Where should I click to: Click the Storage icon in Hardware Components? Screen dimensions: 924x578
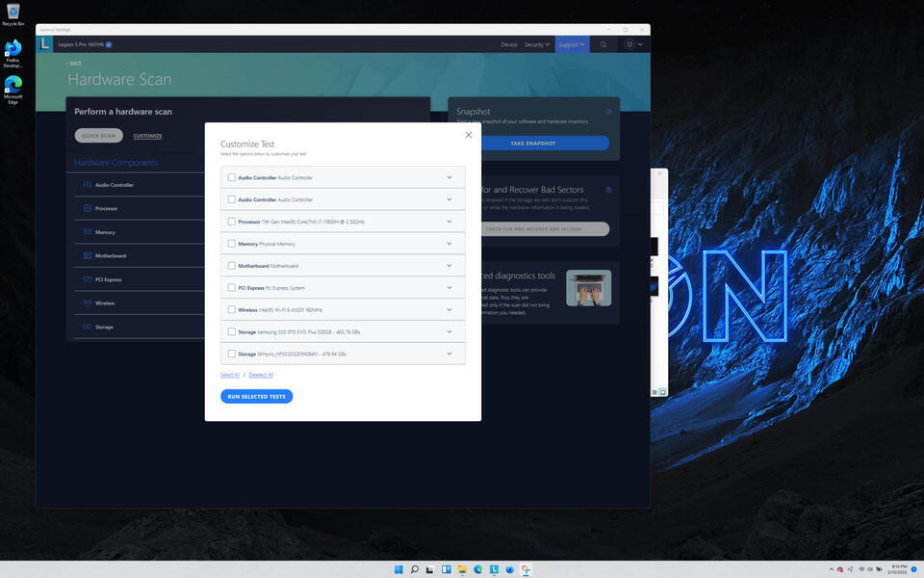pos(88,327)
